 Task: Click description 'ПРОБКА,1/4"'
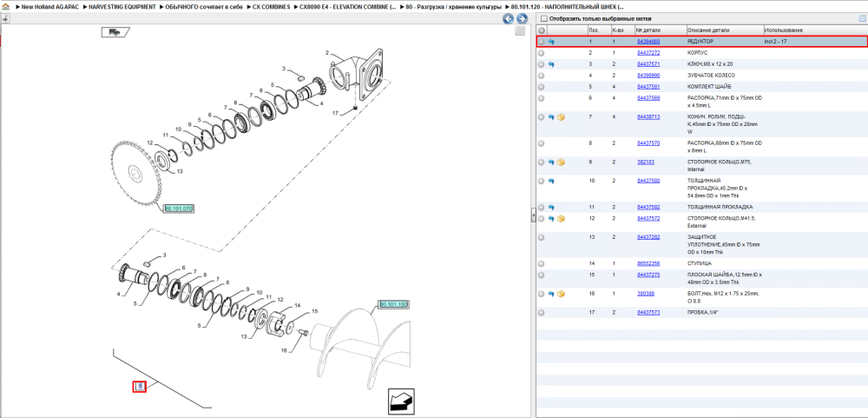click(702, 313)
